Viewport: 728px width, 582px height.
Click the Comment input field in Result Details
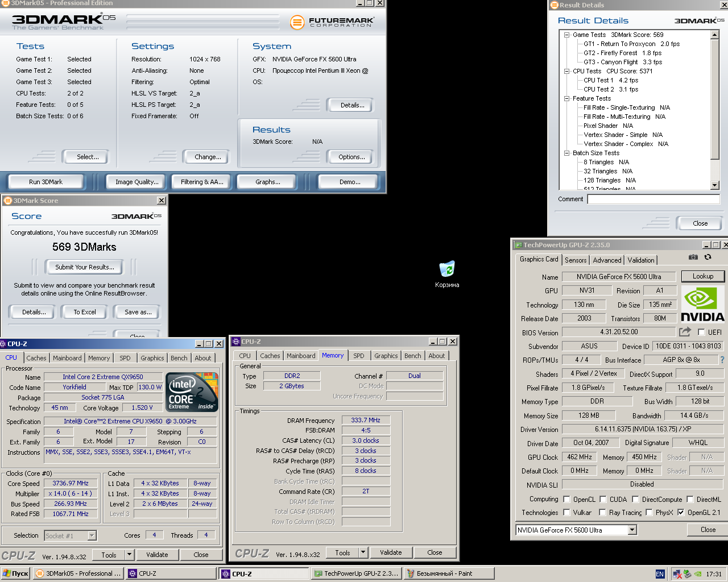tap(653, 199)
